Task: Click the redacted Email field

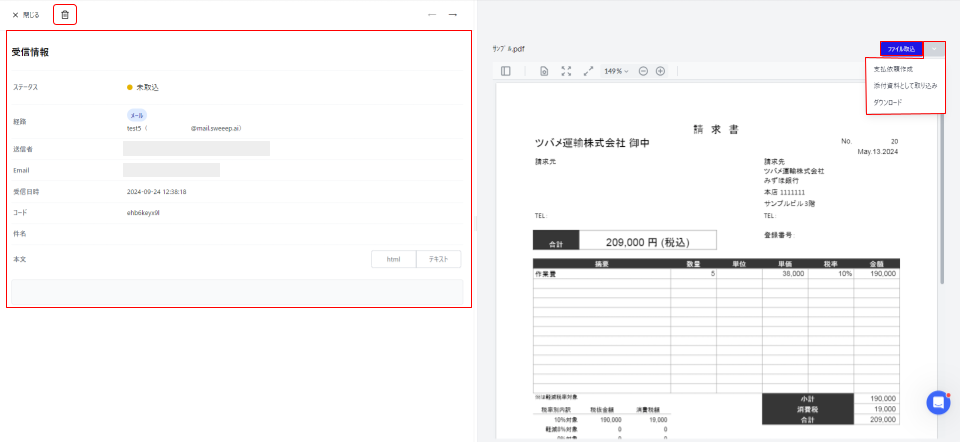Action: click(x=171, y=170)
